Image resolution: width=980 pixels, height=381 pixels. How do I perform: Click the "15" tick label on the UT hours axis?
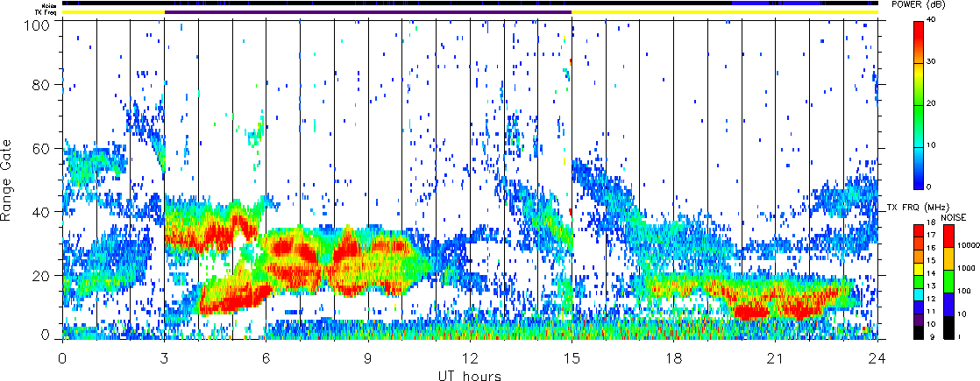(x=572, y=358)
